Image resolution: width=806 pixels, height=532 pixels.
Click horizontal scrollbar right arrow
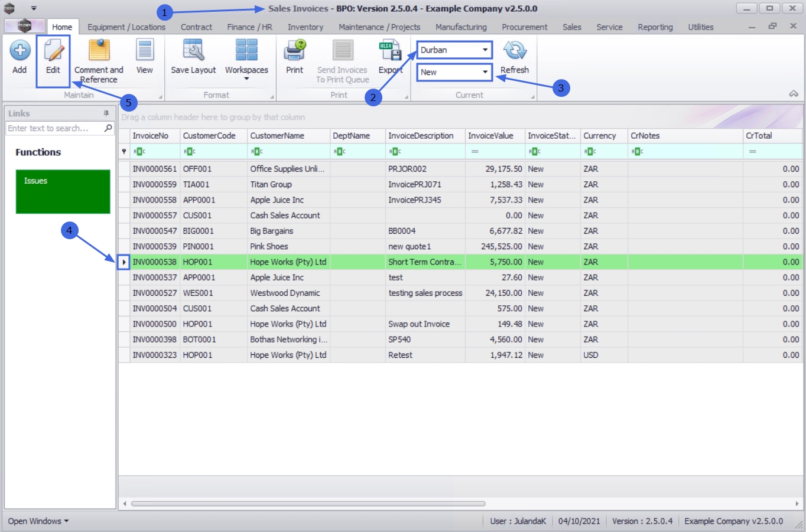(x=797, y=504)
